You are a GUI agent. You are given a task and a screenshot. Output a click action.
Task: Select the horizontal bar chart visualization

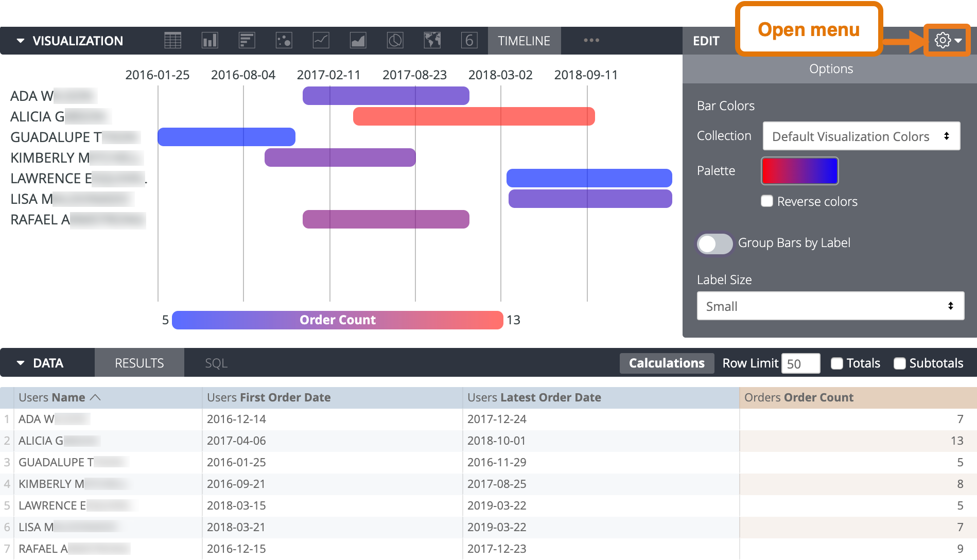247,40
